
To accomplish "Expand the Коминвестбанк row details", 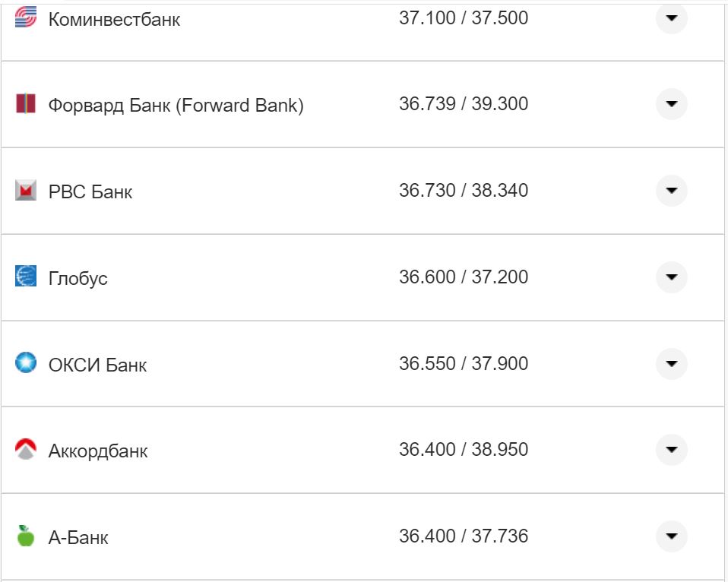I will tap(671, 18).
